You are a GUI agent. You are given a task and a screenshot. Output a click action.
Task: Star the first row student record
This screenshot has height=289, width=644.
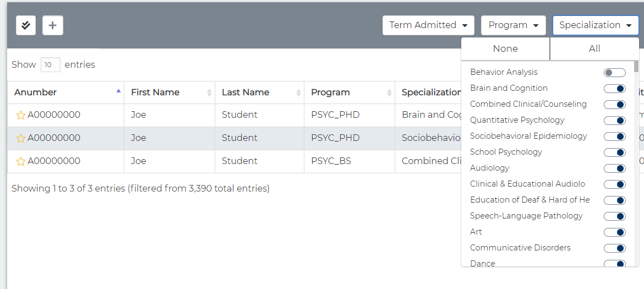(21, 115)
